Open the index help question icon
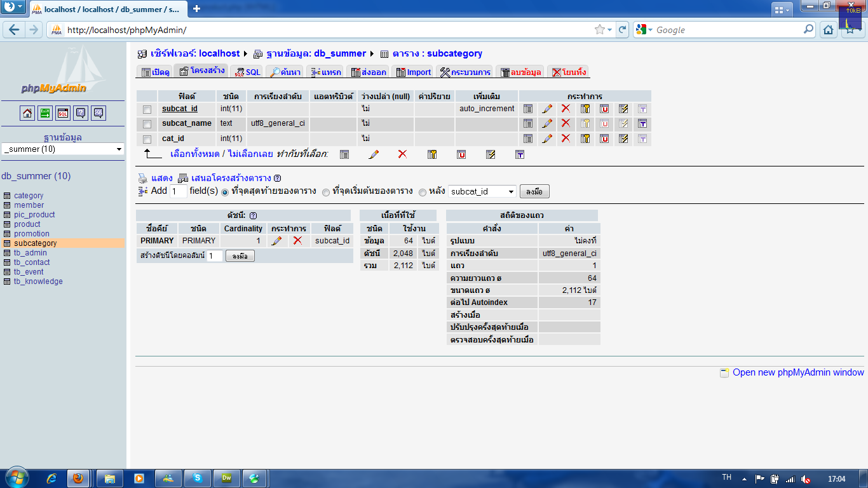 point(253,215)
